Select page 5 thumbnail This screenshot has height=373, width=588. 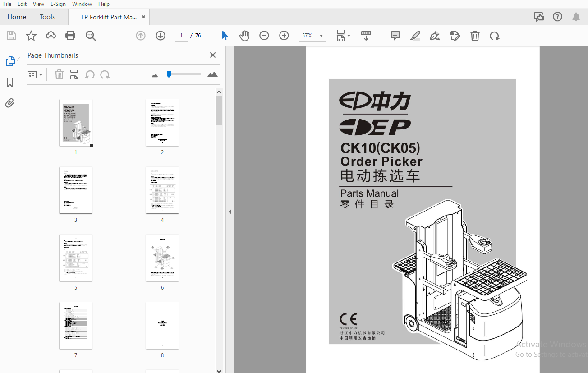(76, 258)
